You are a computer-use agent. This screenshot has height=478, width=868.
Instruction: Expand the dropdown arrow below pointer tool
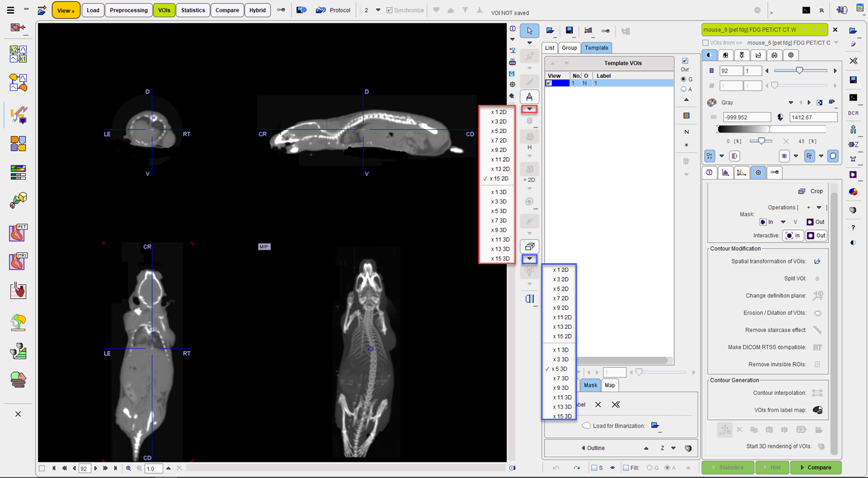pyautogui.click(x=529, y=43)
